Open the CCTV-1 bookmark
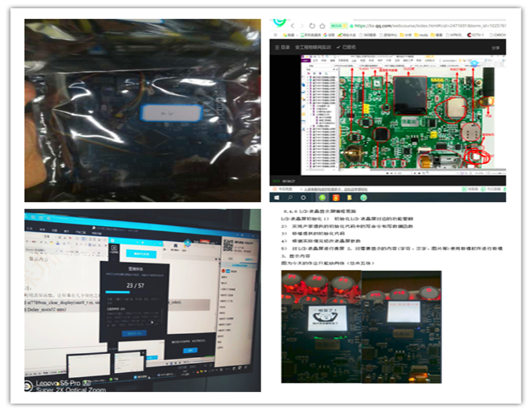This screenshot has height=412, width=532. click(475, 35)
